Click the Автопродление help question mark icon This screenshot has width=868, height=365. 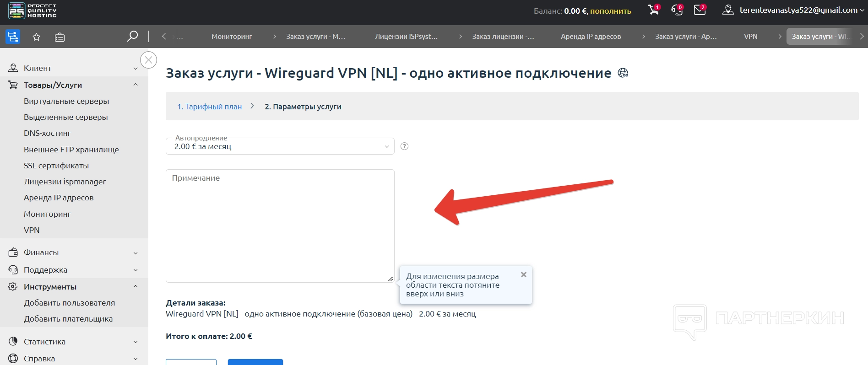[x=404, y=146]
